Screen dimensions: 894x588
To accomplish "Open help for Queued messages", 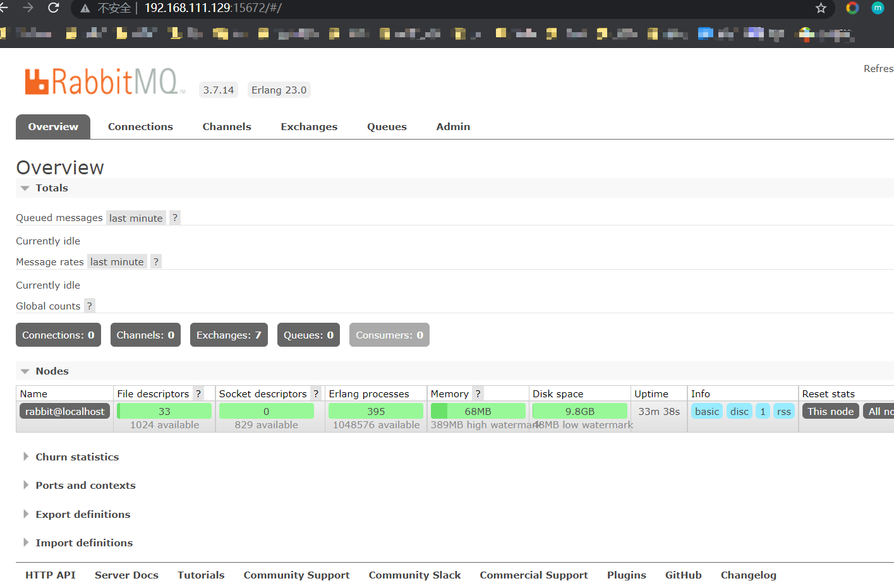I will (175, 218).
